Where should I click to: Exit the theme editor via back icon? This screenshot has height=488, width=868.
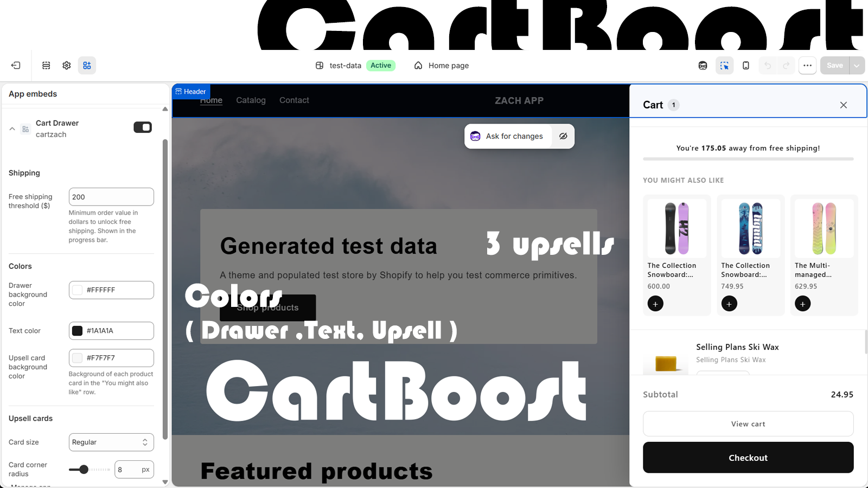click(x=16, y=66)
